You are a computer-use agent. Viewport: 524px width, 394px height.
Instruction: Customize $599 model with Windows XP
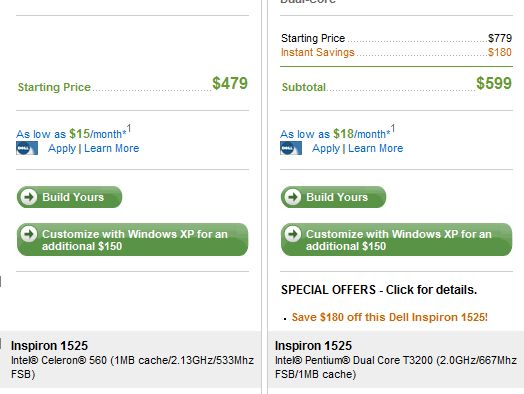pos(397,240)
